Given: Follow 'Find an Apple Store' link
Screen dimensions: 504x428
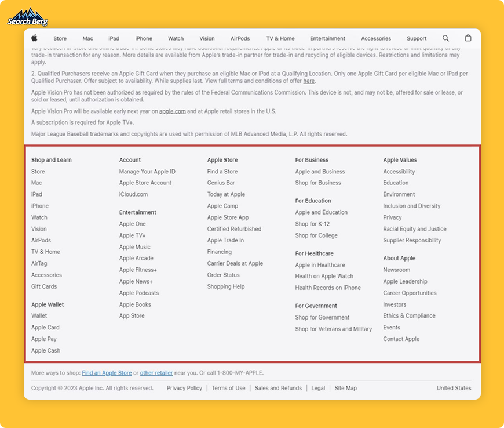Looking at the screenshot, I should 107,373.
